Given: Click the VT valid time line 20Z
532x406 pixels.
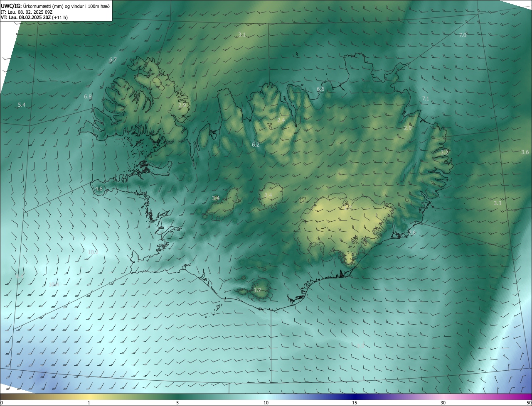Looking at the screenshot, I should (x=34, y=17).
